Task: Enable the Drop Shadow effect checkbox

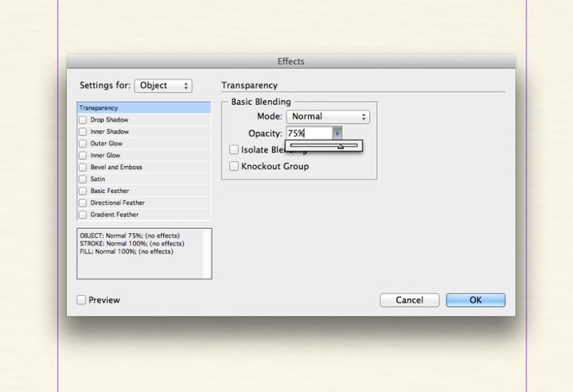Action: 83,120
